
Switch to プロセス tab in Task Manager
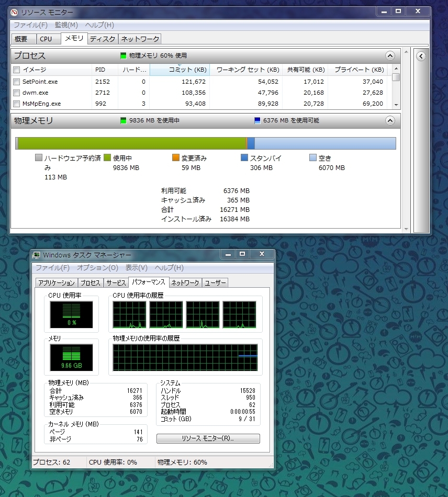[x=90, y=283]
